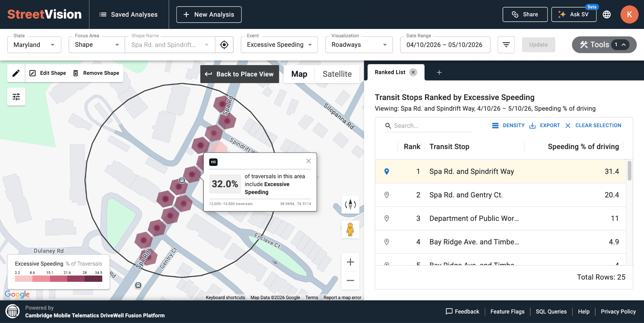Open the filter options icon
The height and width of the screenshot is (323, 644).
pos(506,45)
